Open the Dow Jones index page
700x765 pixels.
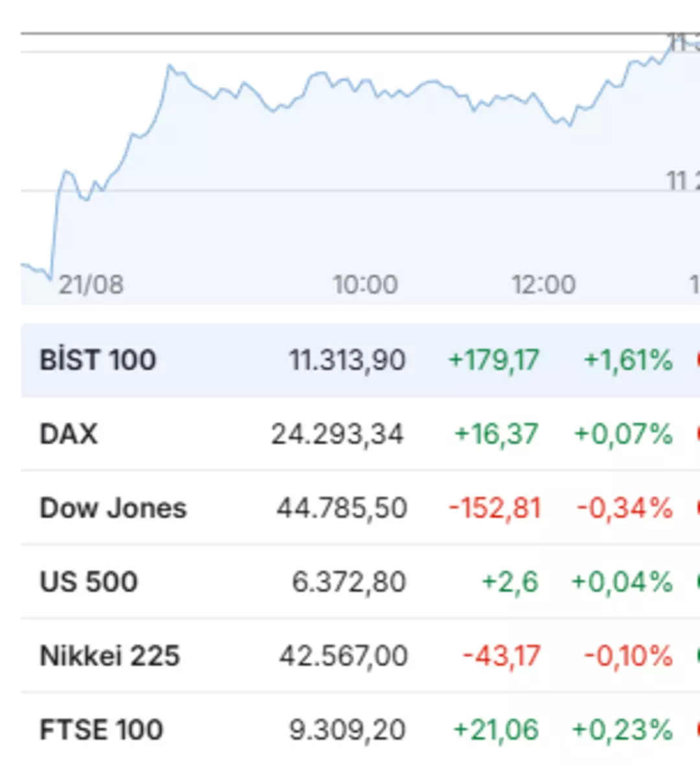tap(113, 508)
